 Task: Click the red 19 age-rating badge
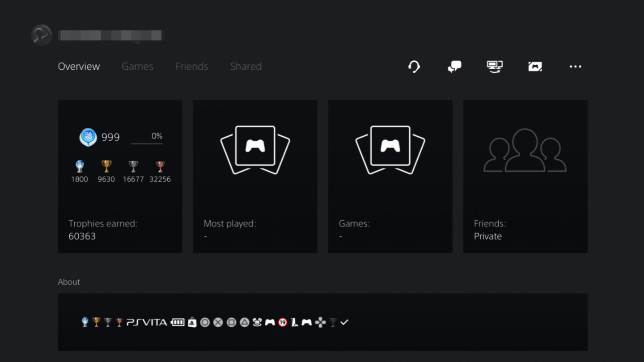(283, 322)
